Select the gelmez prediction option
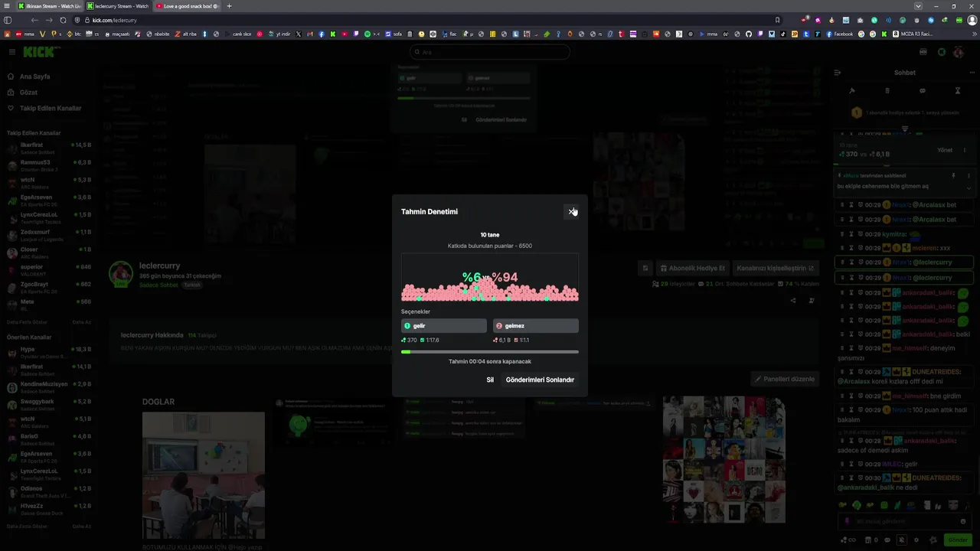This screenshot has height=551, width=980. (x=535, y=325)
